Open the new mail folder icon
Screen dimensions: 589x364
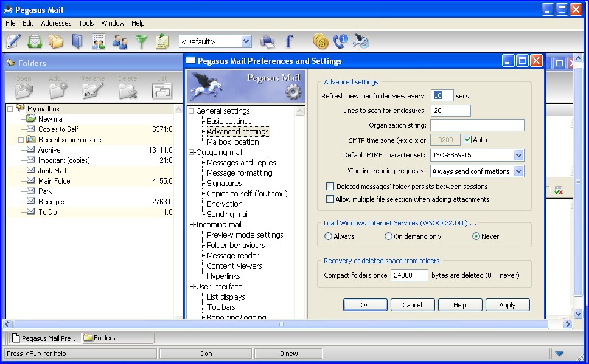tap(35, 41)
